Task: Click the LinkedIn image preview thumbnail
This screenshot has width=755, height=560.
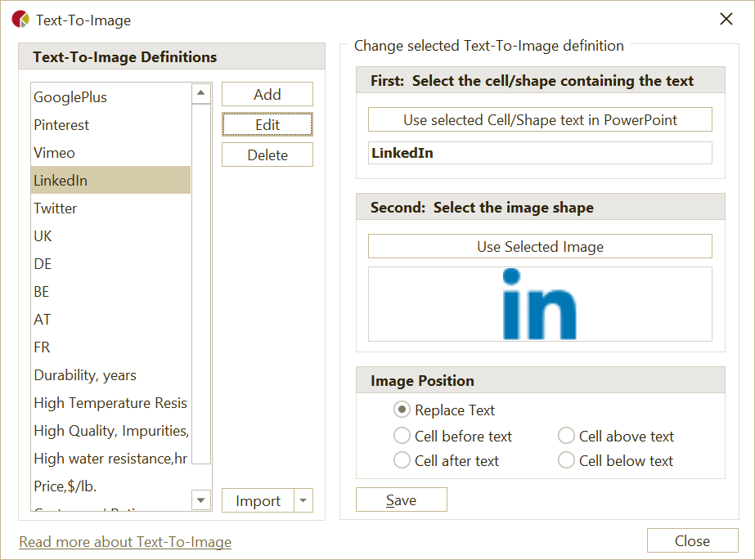Action: [x=539, y=304]
